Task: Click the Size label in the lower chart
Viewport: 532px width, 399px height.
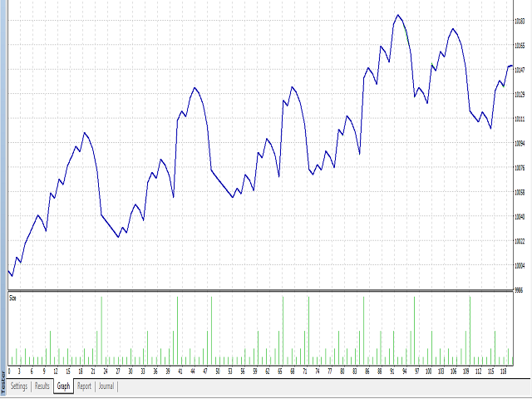Action: pos(12,298)
